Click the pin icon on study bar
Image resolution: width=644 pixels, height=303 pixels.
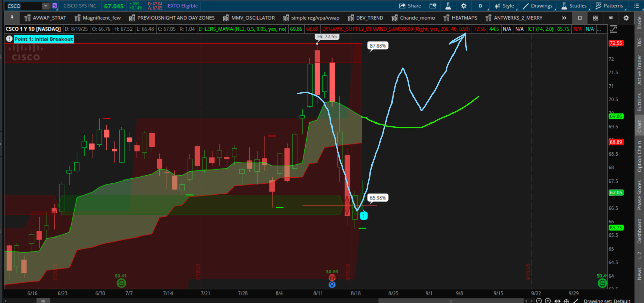[x=12, y=18]
